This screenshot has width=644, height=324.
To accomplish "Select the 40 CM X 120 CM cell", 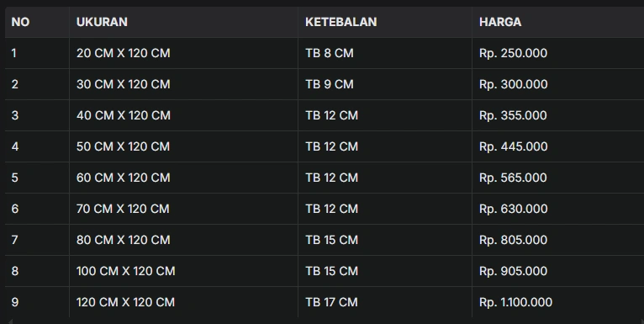I will (183, 115).
